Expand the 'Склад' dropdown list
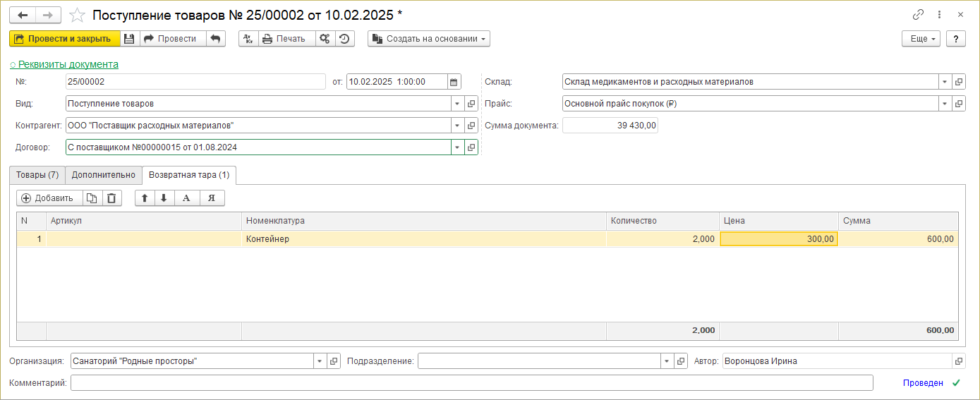This screenshot has height=400, width=980. [945, 82]
